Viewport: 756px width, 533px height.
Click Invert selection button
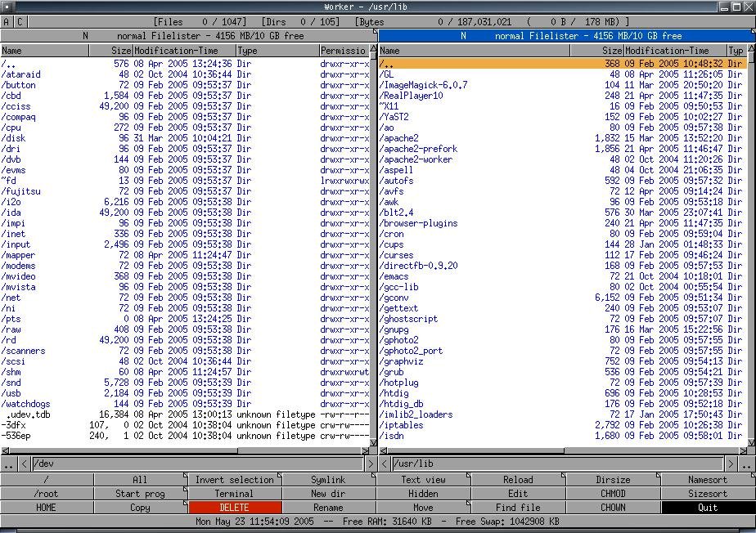(x=235, y=480)
